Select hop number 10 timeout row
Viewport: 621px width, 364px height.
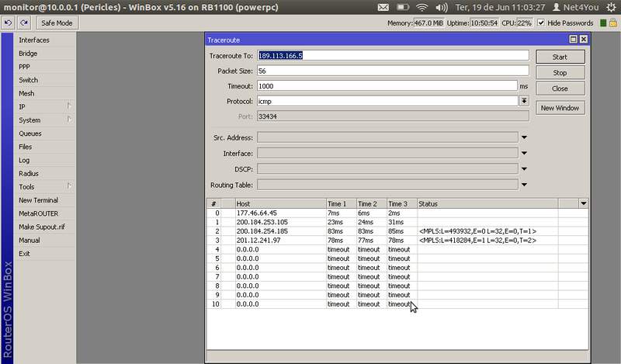coord(397,304)
